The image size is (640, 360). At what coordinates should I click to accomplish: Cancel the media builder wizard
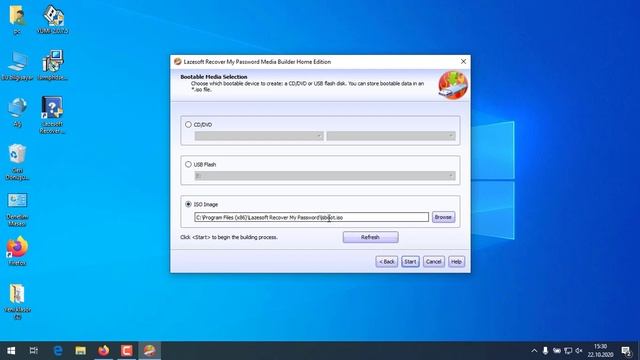(x=433, y=262)
